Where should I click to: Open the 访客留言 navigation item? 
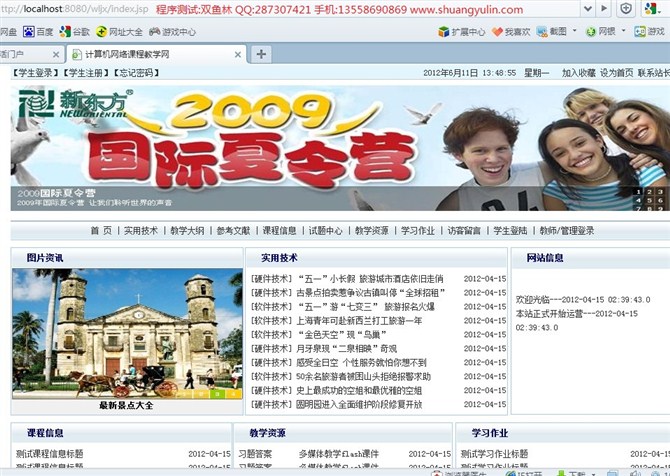pos(464,231)
